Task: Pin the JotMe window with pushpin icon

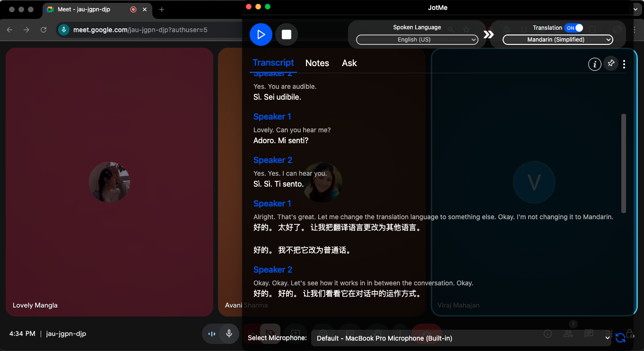Action: pyautogui.click(x=611, y=63)
